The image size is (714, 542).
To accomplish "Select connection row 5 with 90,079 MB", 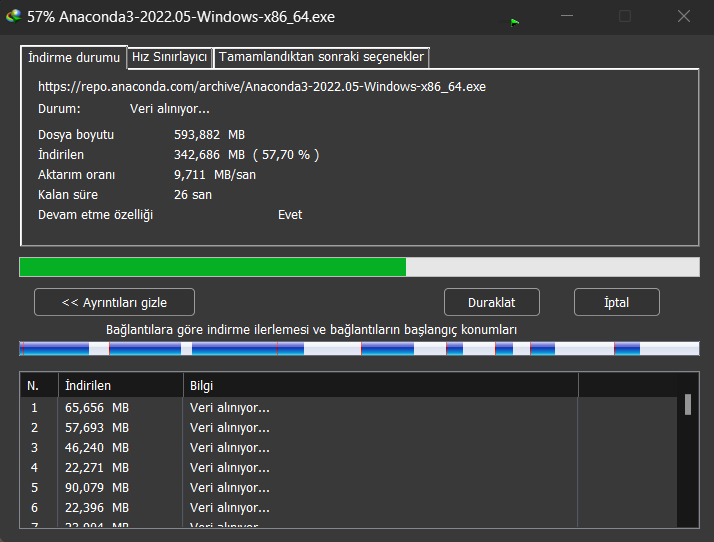I will [x=348, y=488].
